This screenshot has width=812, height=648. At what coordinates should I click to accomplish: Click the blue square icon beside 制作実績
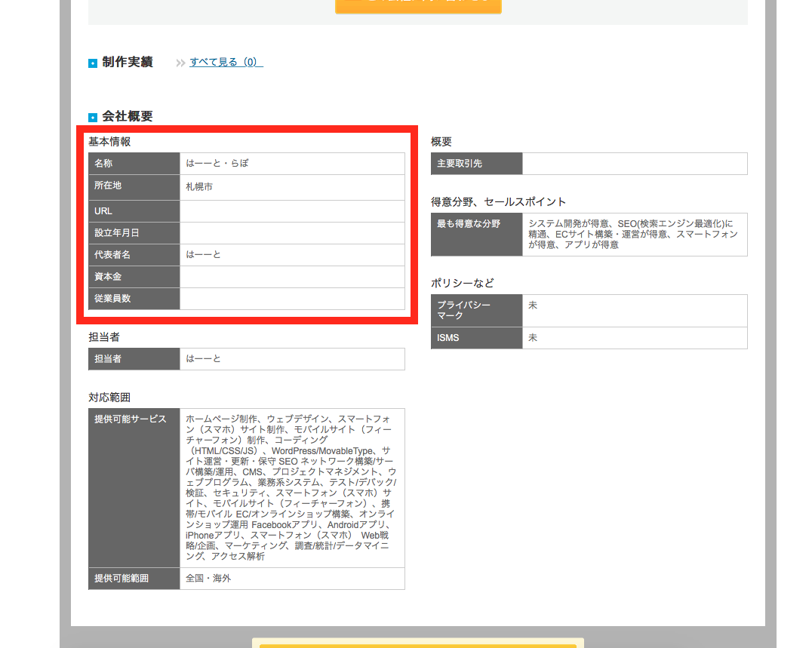pyautogui.click(x=93, y=63)
